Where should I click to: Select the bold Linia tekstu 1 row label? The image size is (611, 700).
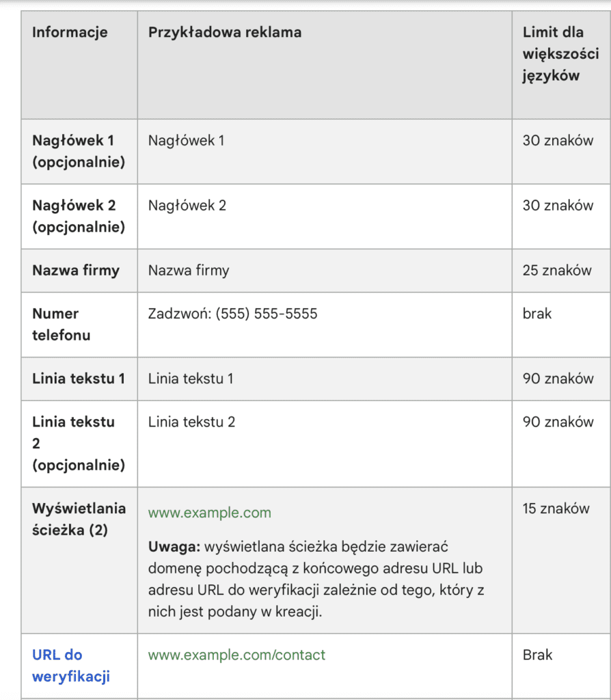(x=79, y=378)
